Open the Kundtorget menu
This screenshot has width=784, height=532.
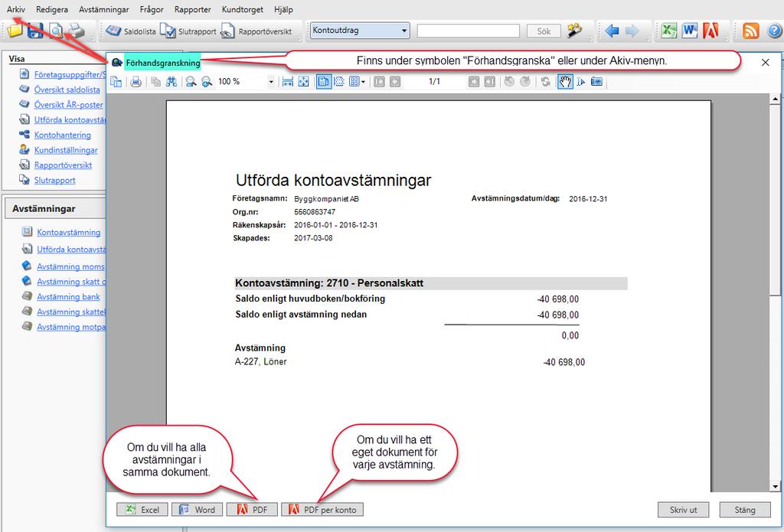243,9
